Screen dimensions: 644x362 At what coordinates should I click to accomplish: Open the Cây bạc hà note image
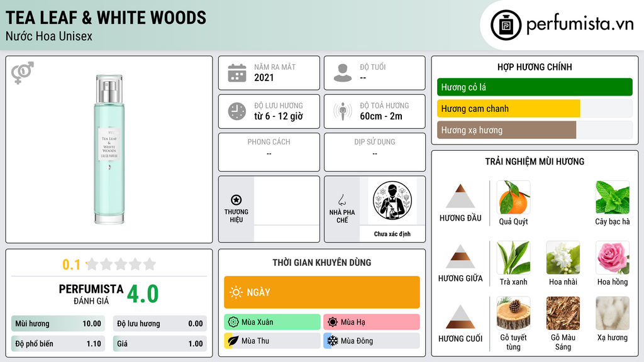pos(613,197)
